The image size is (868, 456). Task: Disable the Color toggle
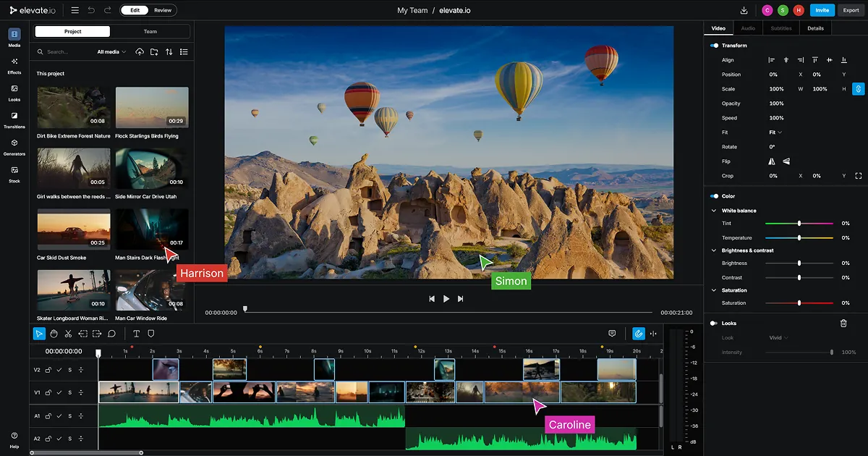pyautogui.click(x=714, y=196)
